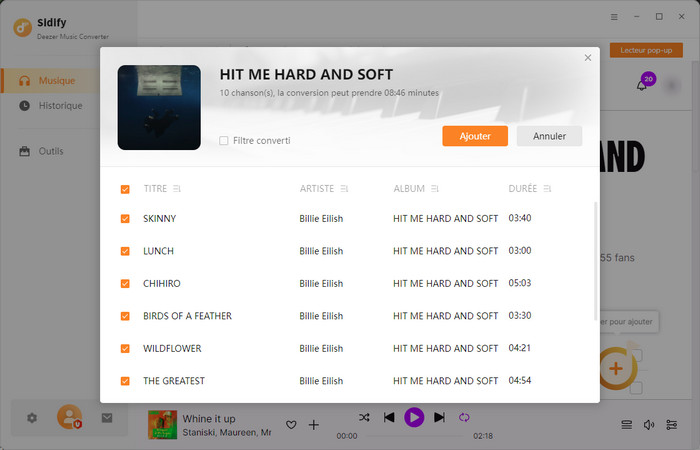This screenshot has height=450, width=700.
Task: Open the Historique tab in sidebar
Action: coord(60,106)
